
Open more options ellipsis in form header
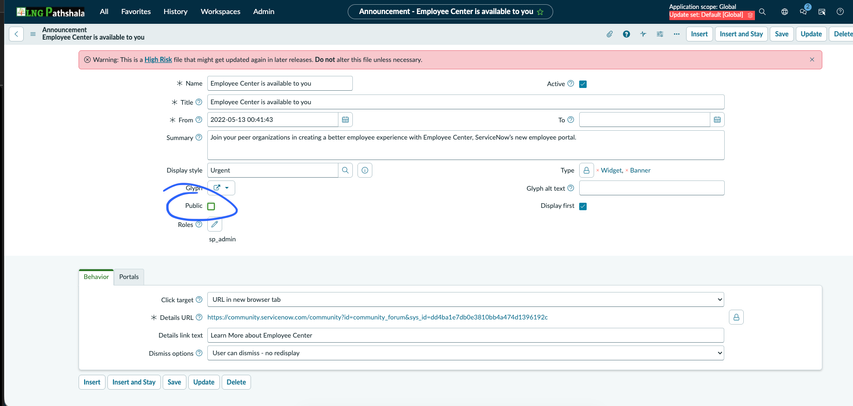(676, 34)
